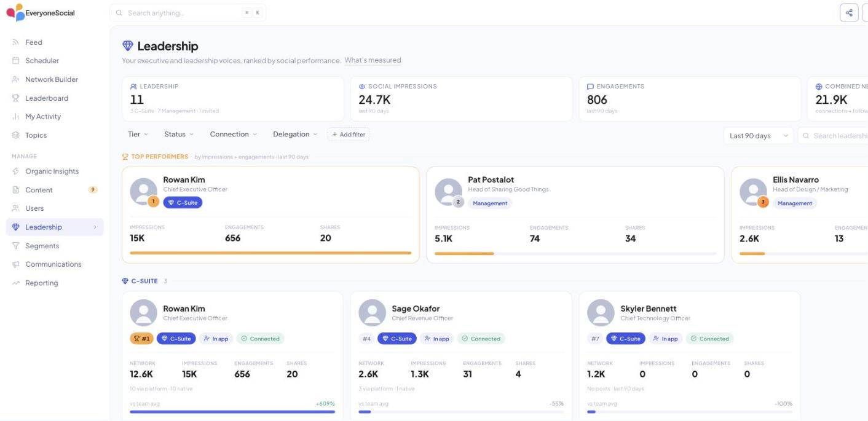Open the Status filter dropdown
The width and height of the screenshot is (868, 421).
tap(179, 134)
